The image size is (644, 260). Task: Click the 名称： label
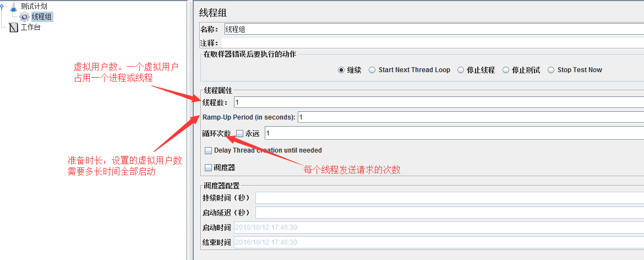point(210,30)
